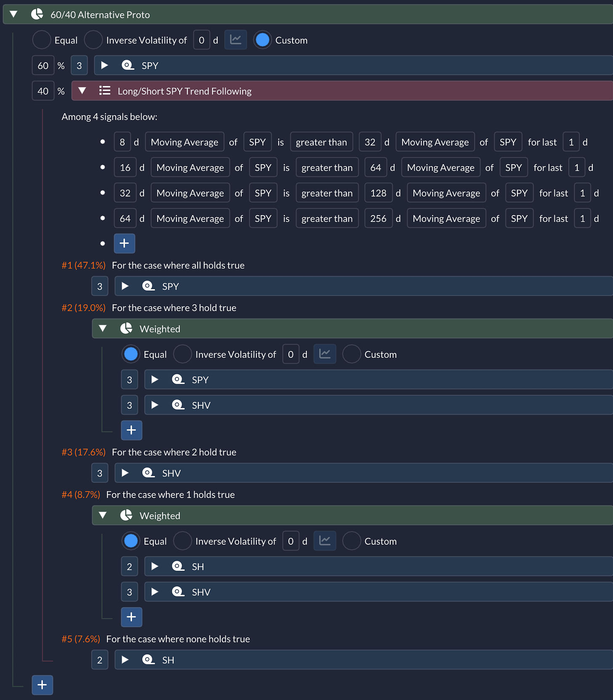Click the pie icon of the Weighted block under case #2
The image size is (613, 700).
[x=126, y=328]
